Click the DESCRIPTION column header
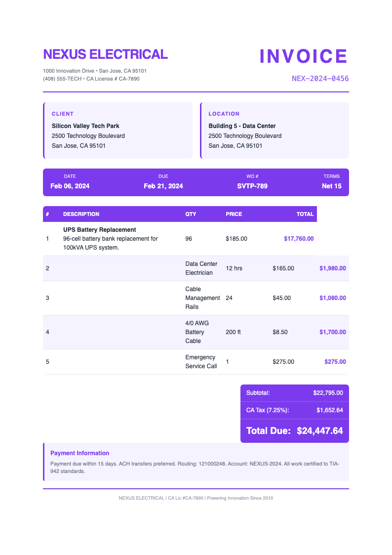The height and width of the screenshot is (555, 392). click(x=81, y=214)
